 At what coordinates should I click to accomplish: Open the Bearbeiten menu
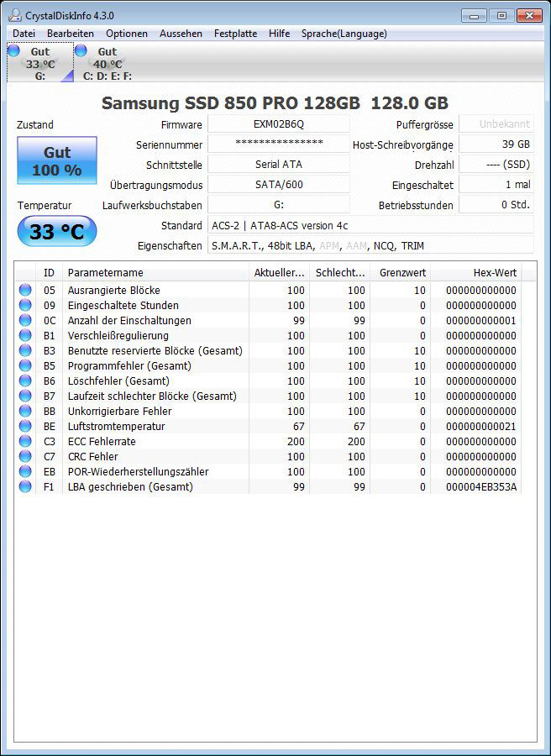point(71,34)
